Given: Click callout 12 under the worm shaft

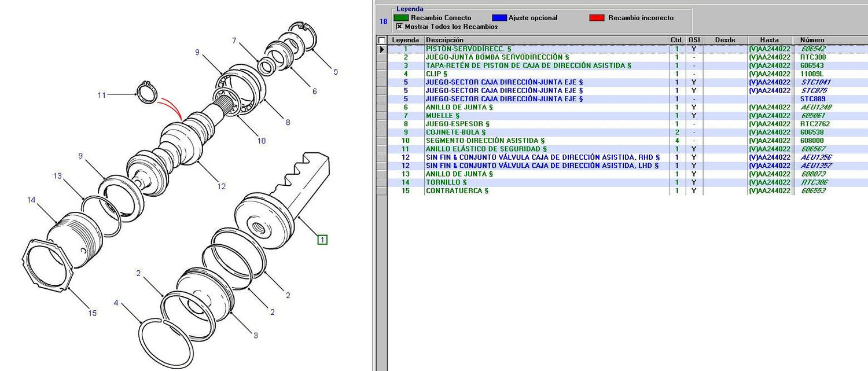Looking at the screenshot, I should 221,186.
